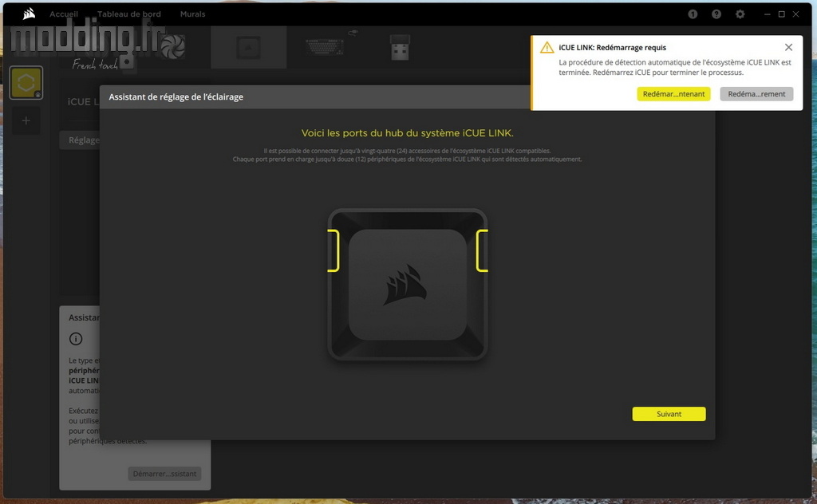Open the notifications indicator icon
The width and height of the screenshot is (817, 504).
(693, 14)
